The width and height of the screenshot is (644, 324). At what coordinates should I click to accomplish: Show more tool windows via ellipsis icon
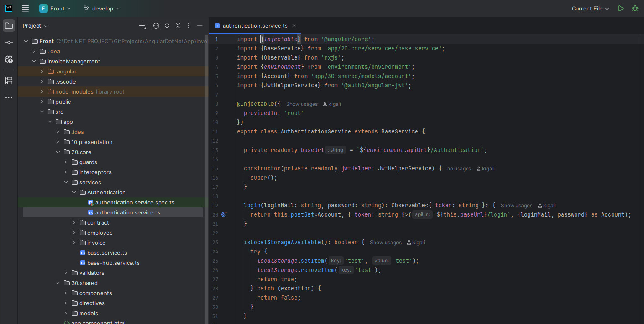click(x=8, y=97)
